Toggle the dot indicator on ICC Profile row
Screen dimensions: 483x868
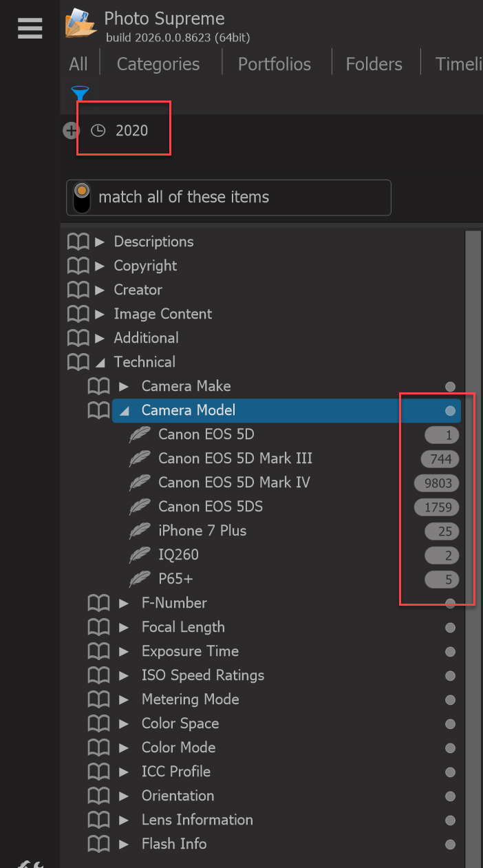(x=451, y=772)
